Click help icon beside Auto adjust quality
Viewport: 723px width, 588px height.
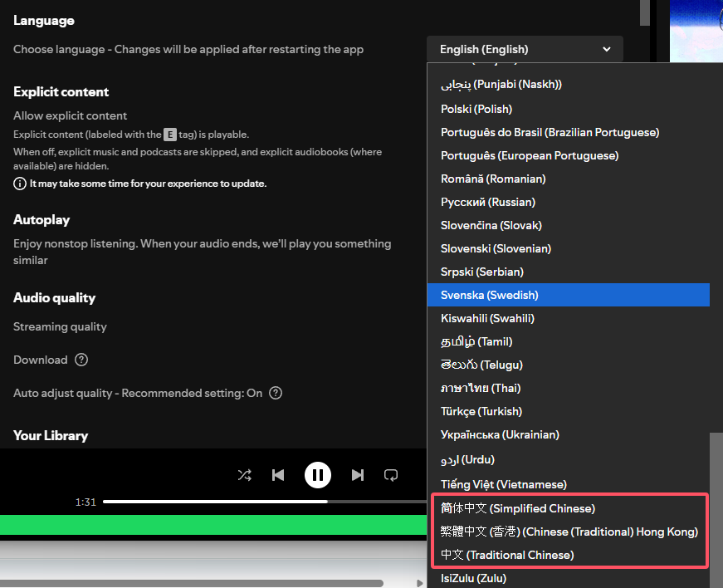pos(276,393)
